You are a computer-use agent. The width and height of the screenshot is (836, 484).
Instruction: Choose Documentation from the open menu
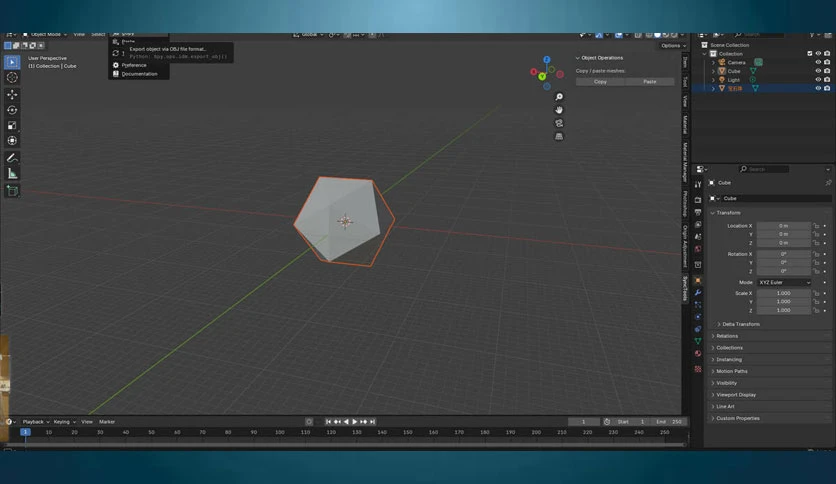coord(138,74)
